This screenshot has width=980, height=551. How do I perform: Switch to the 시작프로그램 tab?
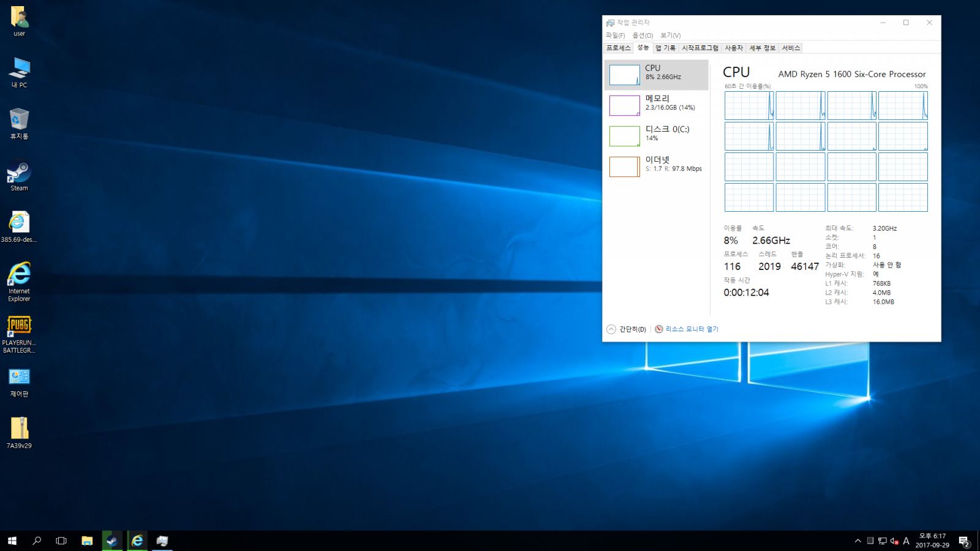pos(700,48)
